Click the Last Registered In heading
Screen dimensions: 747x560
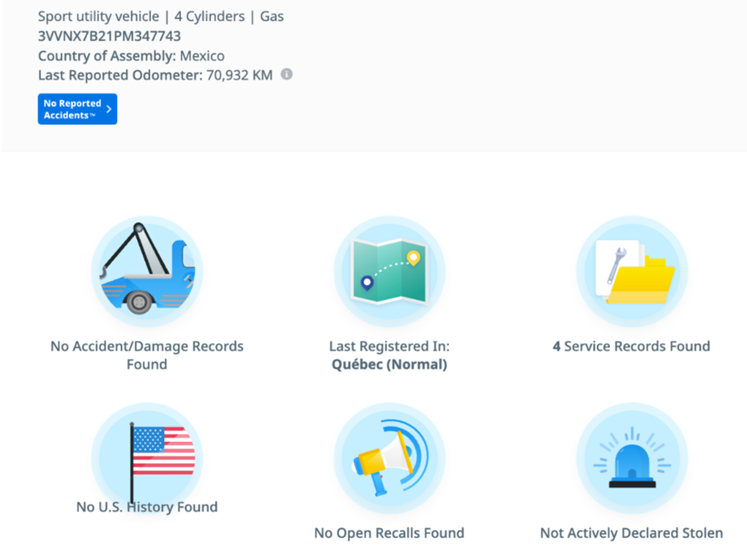(389, 346)
